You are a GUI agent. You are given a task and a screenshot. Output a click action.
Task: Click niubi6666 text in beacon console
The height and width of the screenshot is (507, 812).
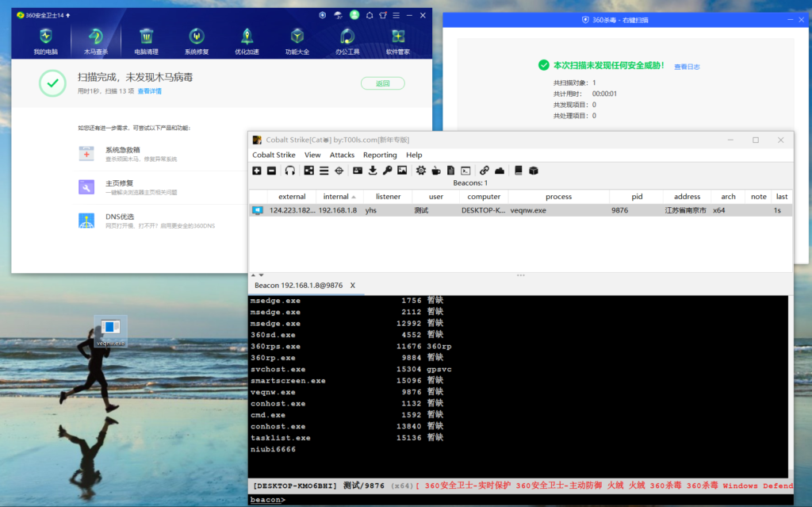coord(273,449)
